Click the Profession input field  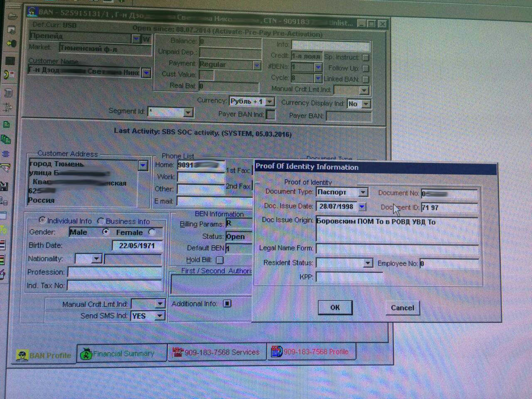coord(115,273)
